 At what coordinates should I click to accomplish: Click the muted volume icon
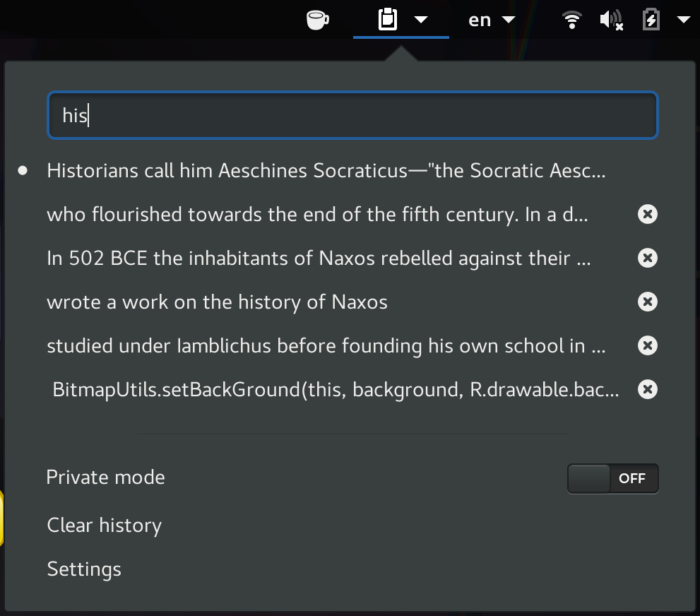coord(611,20)
